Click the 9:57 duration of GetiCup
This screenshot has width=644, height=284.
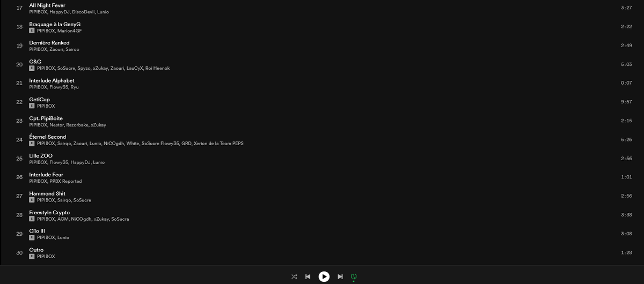click(x=626, y=102)
